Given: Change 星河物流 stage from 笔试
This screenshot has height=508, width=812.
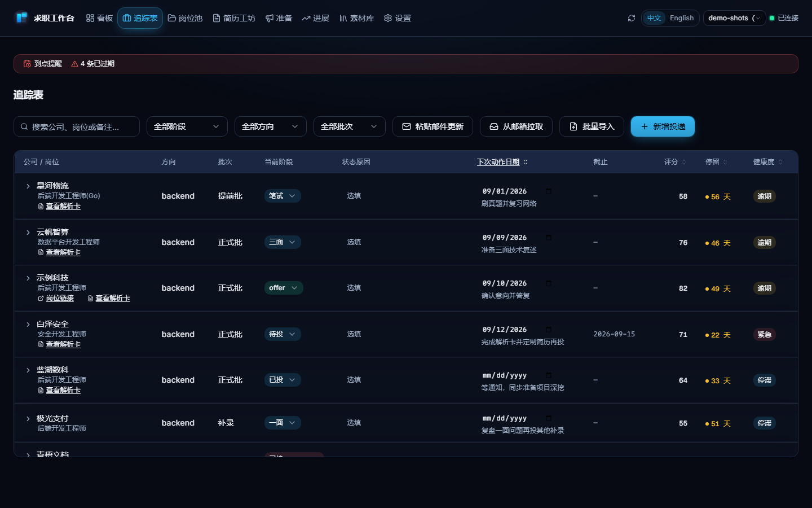Looking at the screenshot, I should click(283, 196).
